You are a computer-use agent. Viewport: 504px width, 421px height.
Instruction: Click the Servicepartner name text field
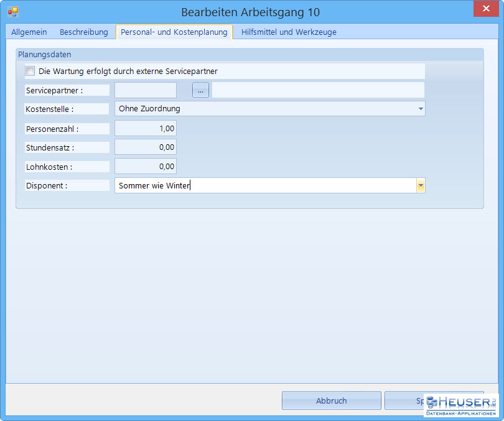tap(317, 90)
